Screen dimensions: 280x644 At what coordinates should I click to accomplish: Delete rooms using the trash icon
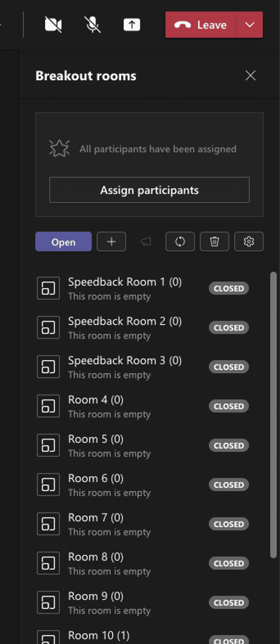pos(214,242)
